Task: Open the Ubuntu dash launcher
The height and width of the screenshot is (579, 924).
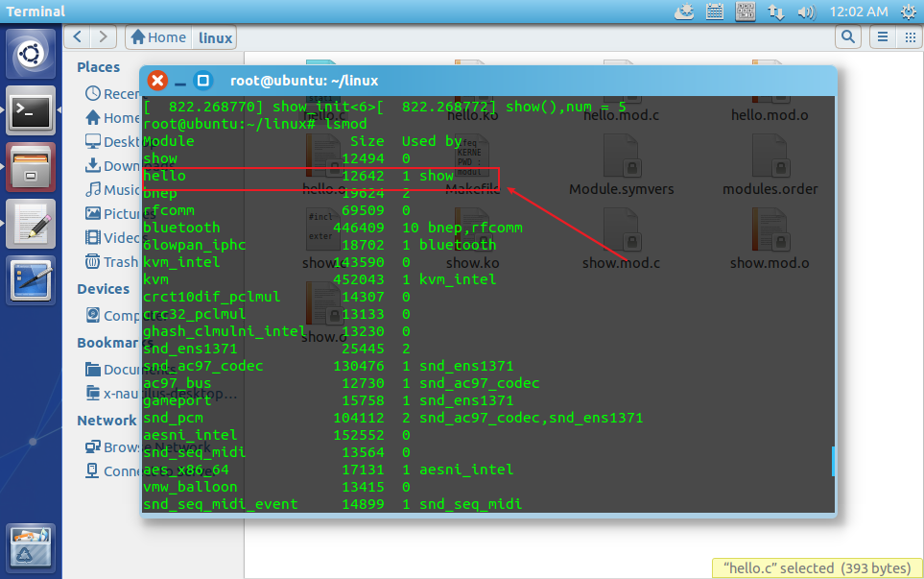Action: (x=30, y=53)
